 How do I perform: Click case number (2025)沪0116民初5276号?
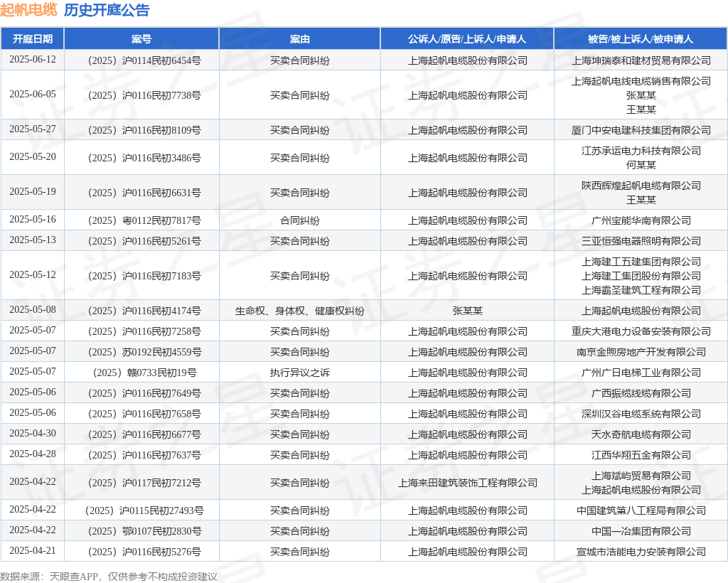click(144, 552)
